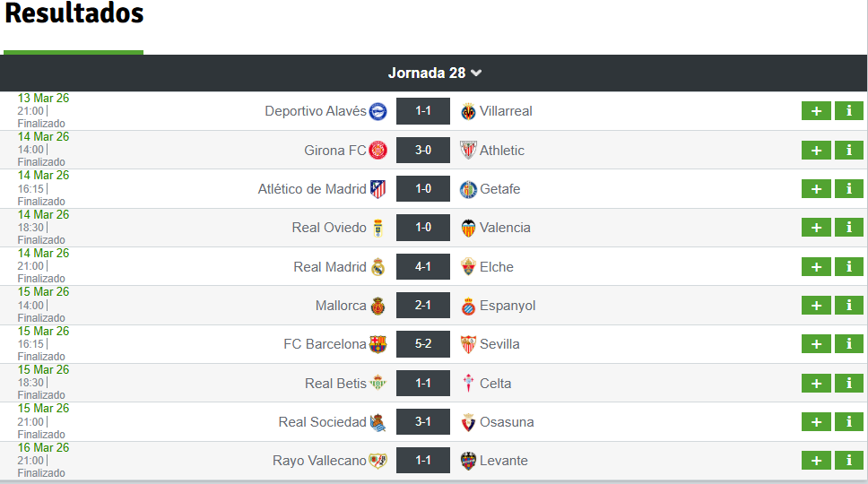This screenshot has width=868, height=484.
Task: Click the Real Madrid crest icon
Action: click(378, 267)
